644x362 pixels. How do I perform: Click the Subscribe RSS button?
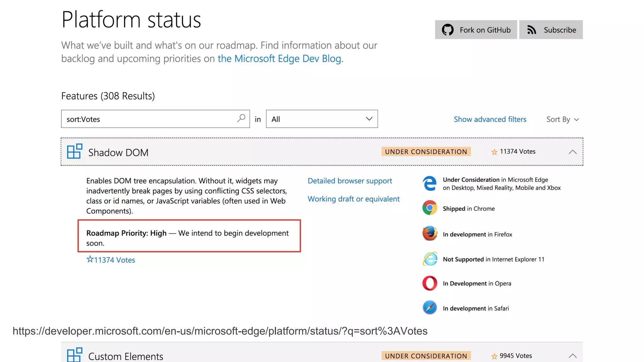click(551, 30)
